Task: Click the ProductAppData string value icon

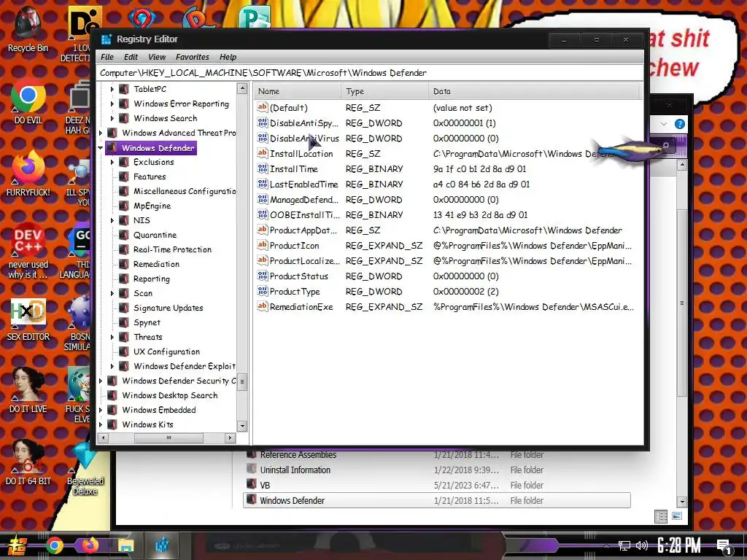Action: point(263,230)
